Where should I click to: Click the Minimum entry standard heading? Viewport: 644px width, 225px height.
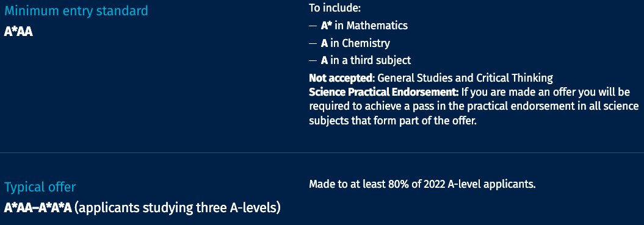(76, 11)
